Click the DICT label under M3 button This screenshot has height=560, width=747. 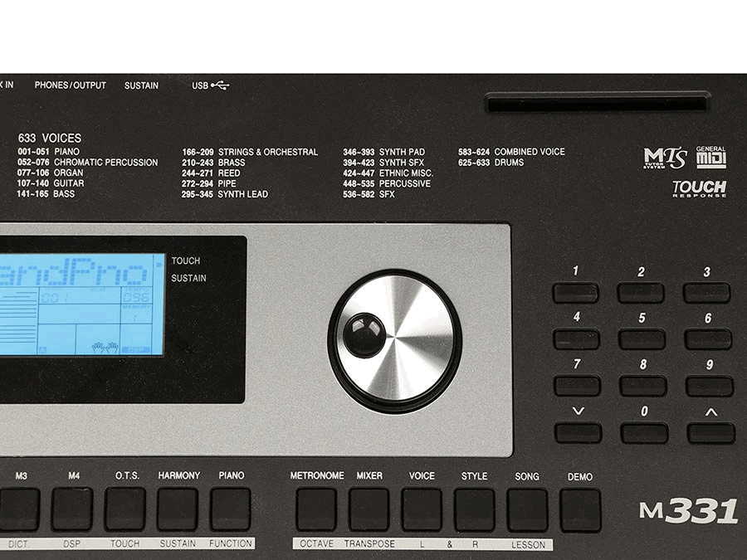pos(18,543)
